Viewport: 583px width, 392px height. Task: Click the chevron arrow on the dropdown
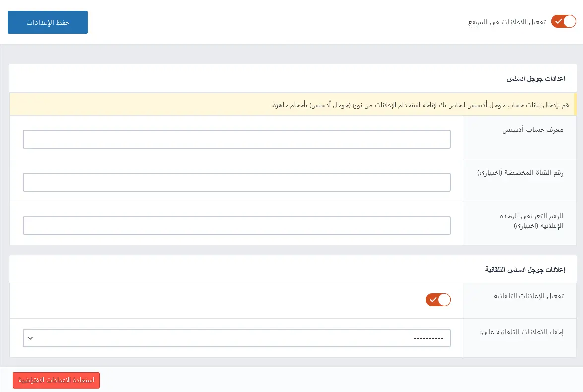coord(30,338)
